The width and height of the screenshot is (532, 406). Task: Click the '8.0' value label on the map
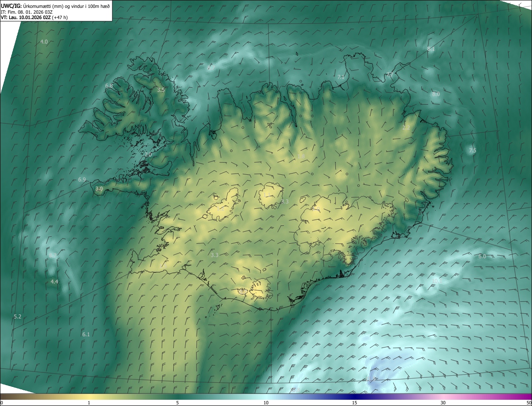[436, 94]
